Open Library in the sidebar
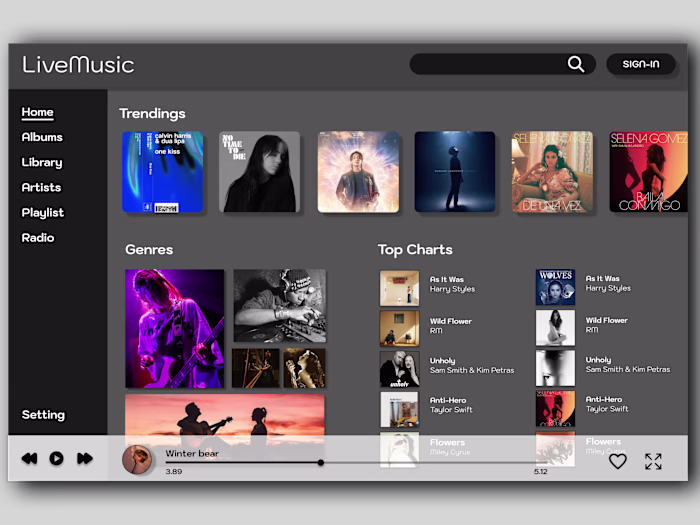The width and height of the screenshot is (700, 525). click(x=42, y=162)
